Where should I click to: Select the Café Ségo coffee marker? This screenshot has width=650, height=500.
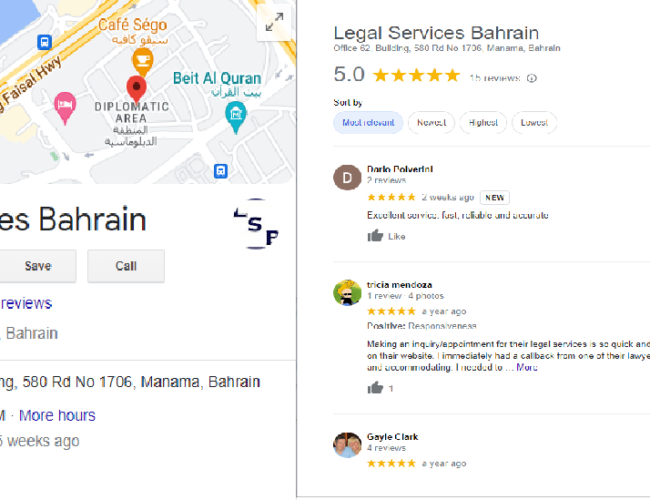pos(143,62)
